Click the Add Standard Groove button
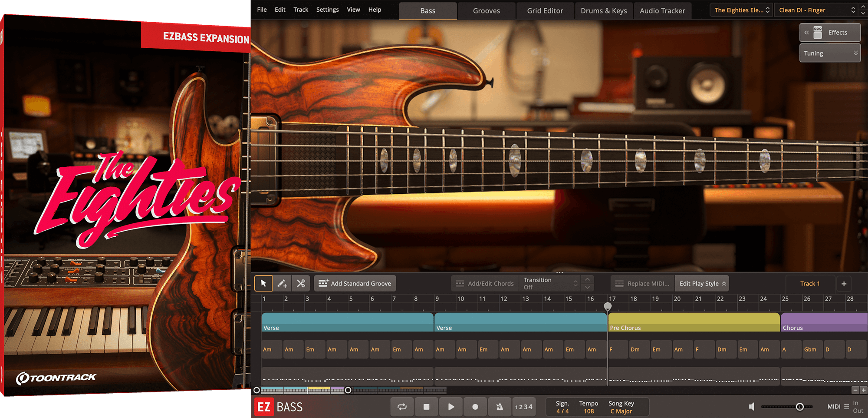This screenshot has width=868, height=418. pos(355,284)
